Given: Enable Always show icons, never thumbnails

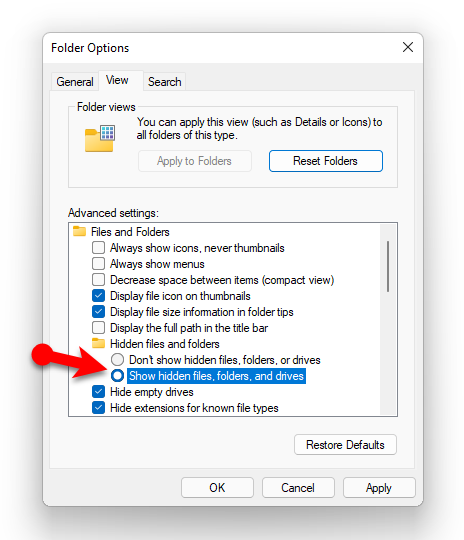Looking at the screenshot, I should click(99, 248).
